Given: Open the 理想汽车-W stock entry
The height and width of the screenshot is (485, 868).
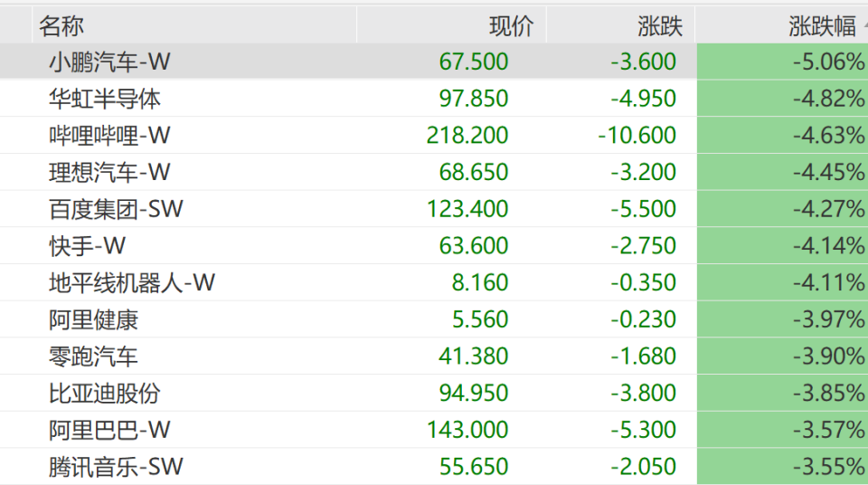Looking at the screenshot, I should [109, 172].
